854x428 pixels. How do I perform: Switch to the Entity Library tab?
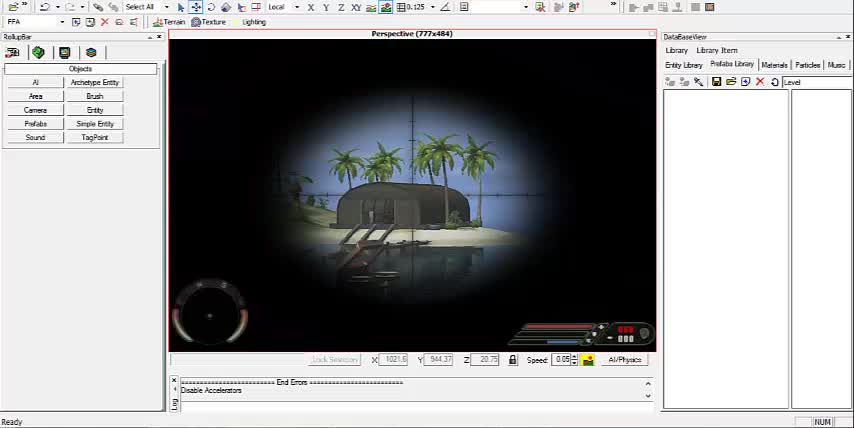tap(684, 65)
